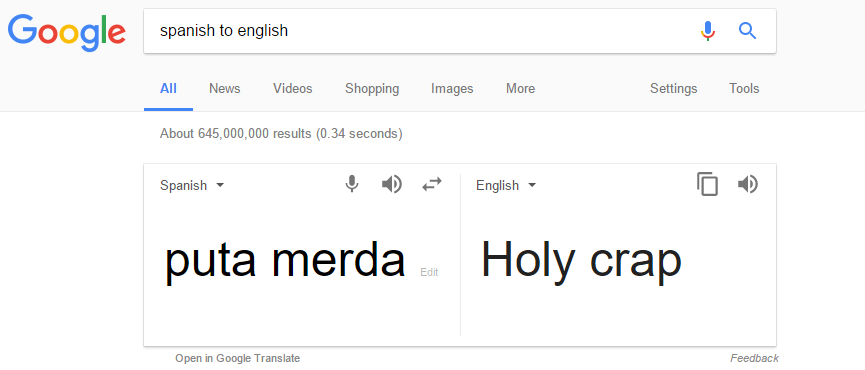Open the Settings menu
This screenshot has width=865, height=370.
pos(674,89)
